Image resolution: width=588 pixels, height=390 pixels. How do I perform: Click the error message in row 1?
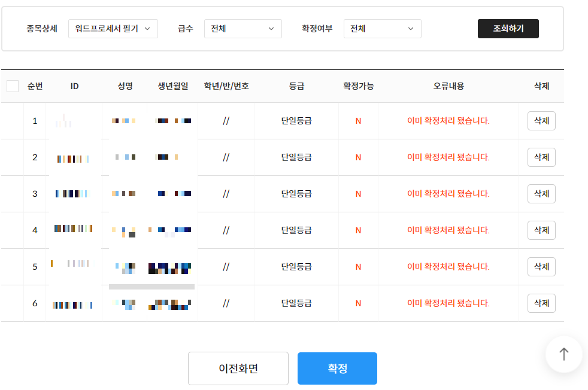[x=448, y=121]
